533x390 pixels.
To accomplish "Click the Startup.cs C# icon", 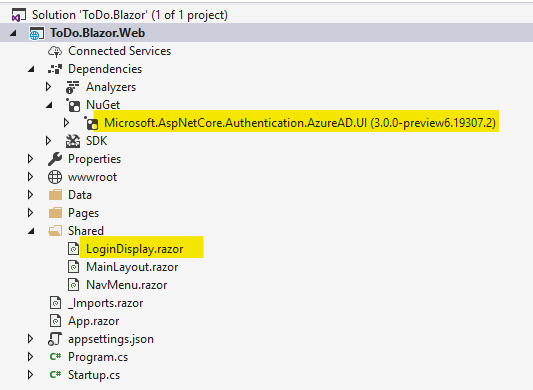I will [55, 375].
